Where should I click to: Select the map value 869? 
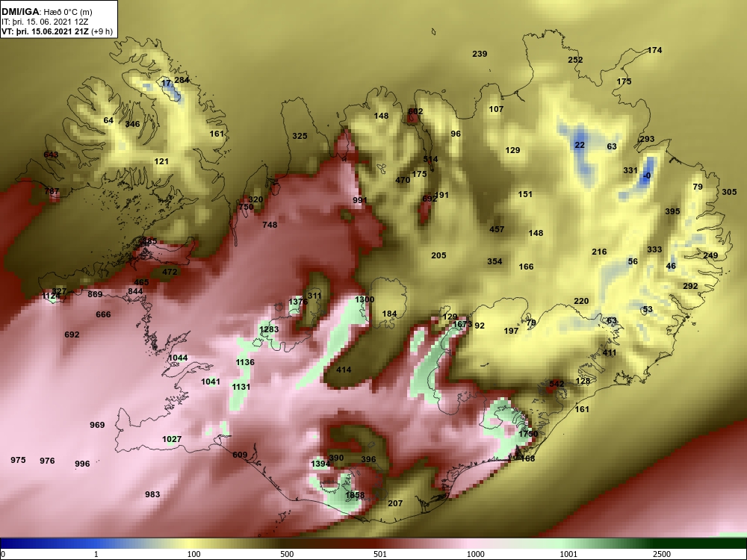coord(95,295)
